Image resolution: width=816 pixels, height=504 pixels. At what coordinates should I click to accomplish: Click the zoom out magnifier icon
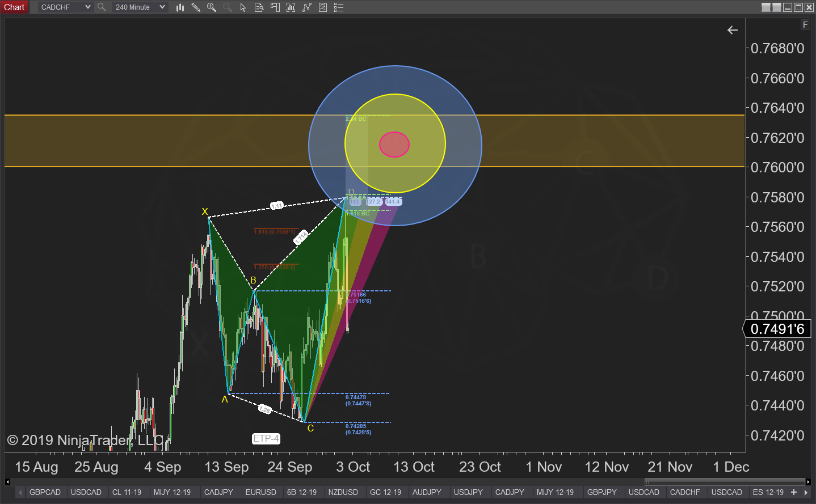tap(228, 7)
